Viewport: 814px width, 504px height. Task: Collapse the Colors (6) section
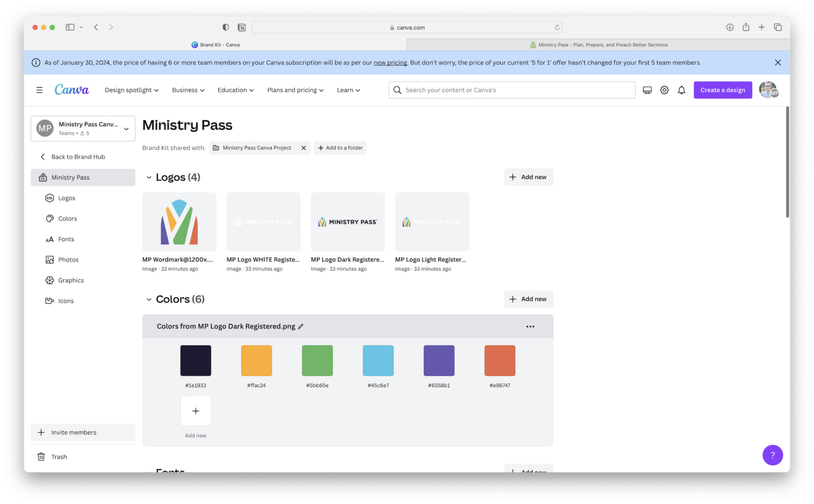click(149, 299)
